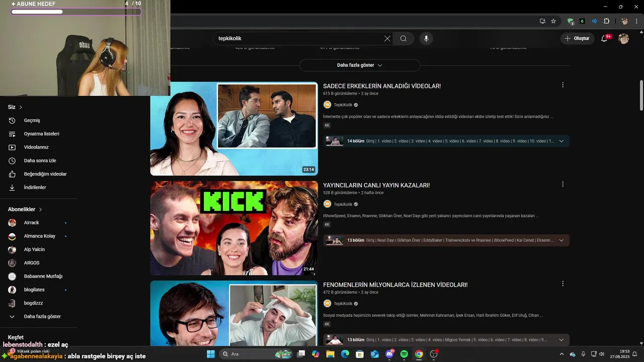The image size is (644, 362).
Task: Open TepkiKolik channel under first video
Action: (343, 105)
